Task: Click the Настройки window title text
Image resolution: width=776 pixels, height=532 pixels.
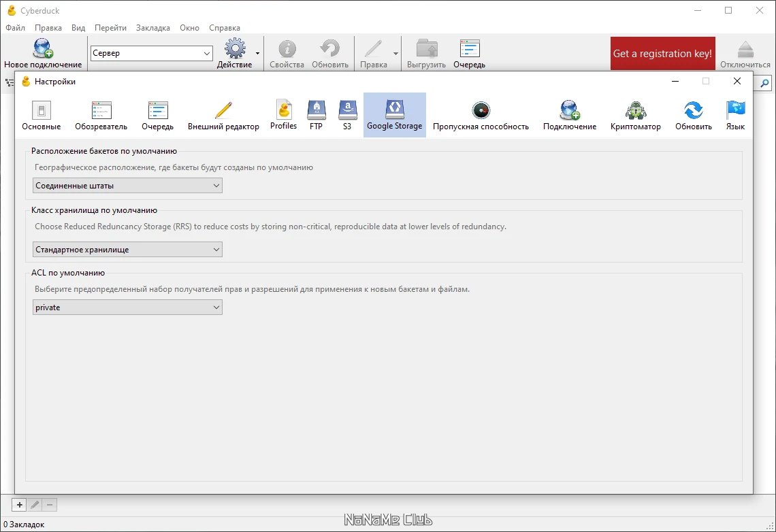Action: 55,82
